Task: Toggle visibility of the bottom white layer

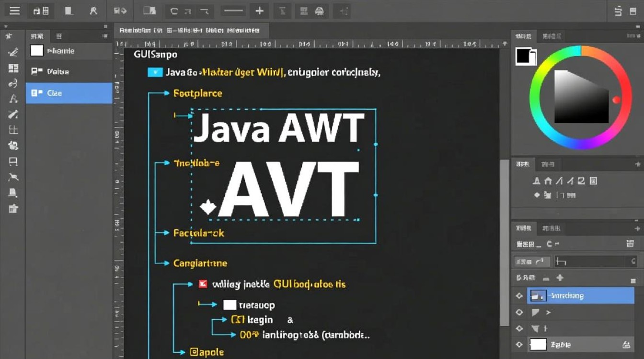Action: pyautogui.click(x=519, y=344)
